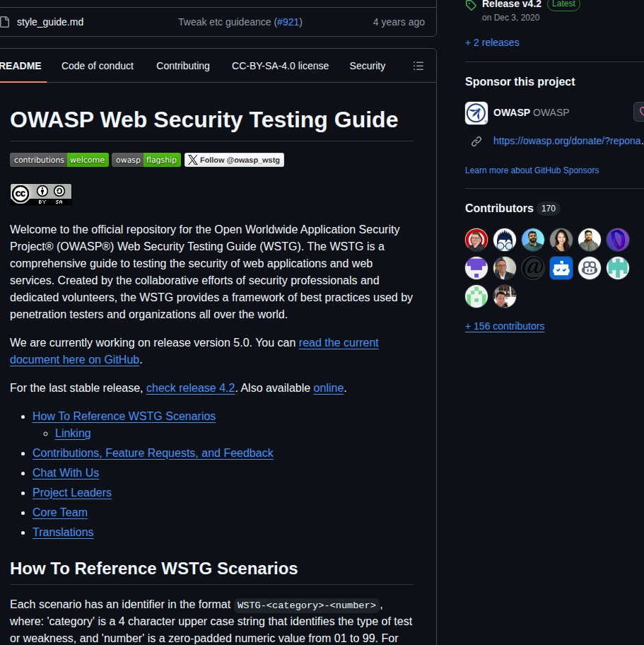The width and height of the screenshot is (644, 645).
Task: Open pull request #921 link
Action: (288, 22)
